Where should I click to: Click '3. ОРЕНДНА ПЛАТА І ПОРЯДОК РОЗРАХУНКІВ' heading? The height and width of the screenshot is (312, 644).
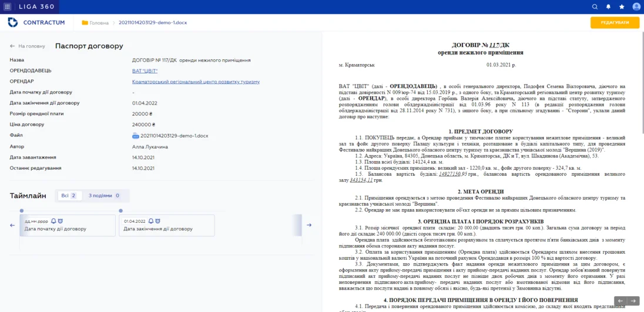tap(481, 222)
